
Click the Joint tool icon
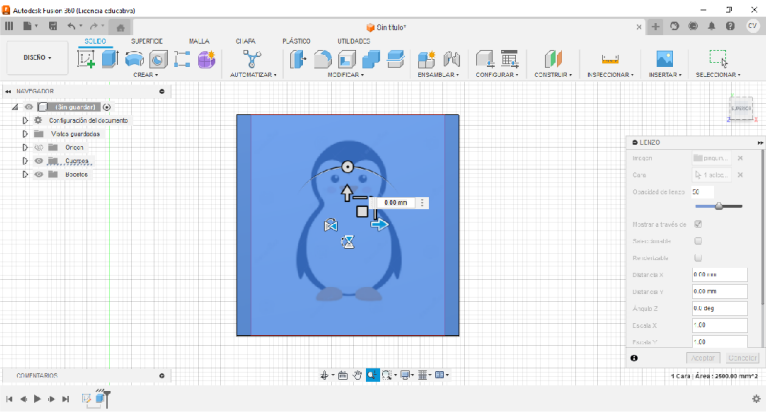coord(452,60)
